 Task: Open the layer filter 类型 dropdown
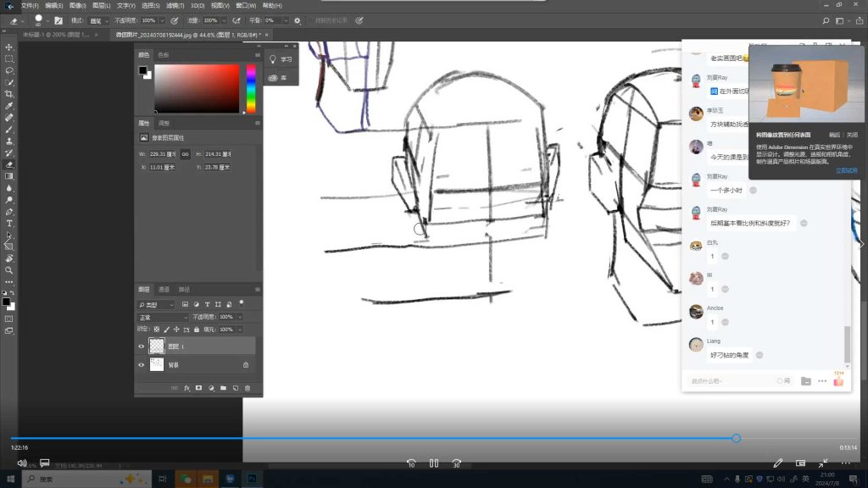[157, 304]
